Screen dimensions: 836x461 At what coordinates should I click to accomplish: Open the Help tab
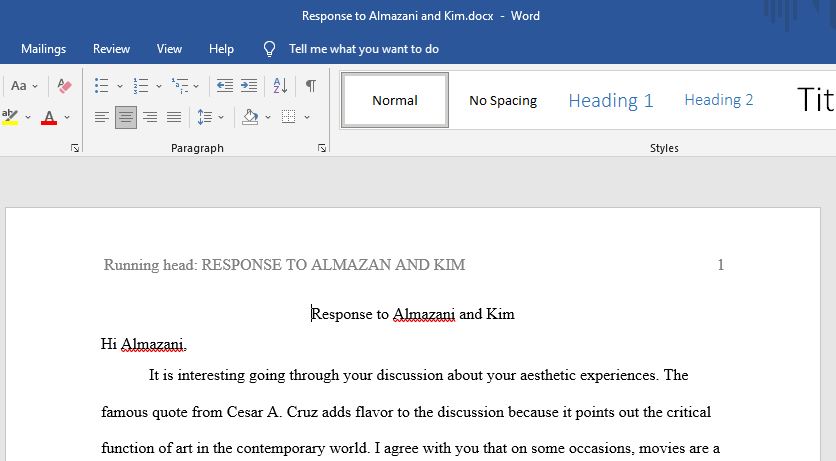tap(221, 49)
